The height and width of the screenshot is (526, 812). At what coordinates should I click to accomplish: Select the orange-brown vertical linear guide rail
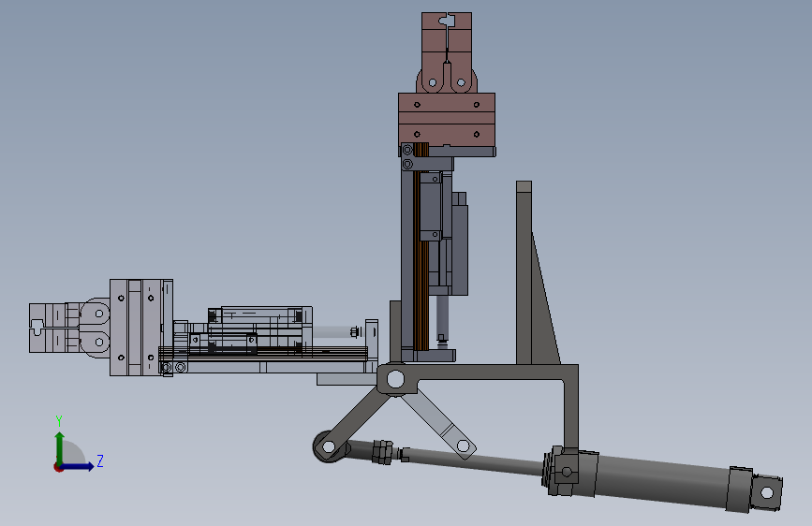click(x=421, y=247)
